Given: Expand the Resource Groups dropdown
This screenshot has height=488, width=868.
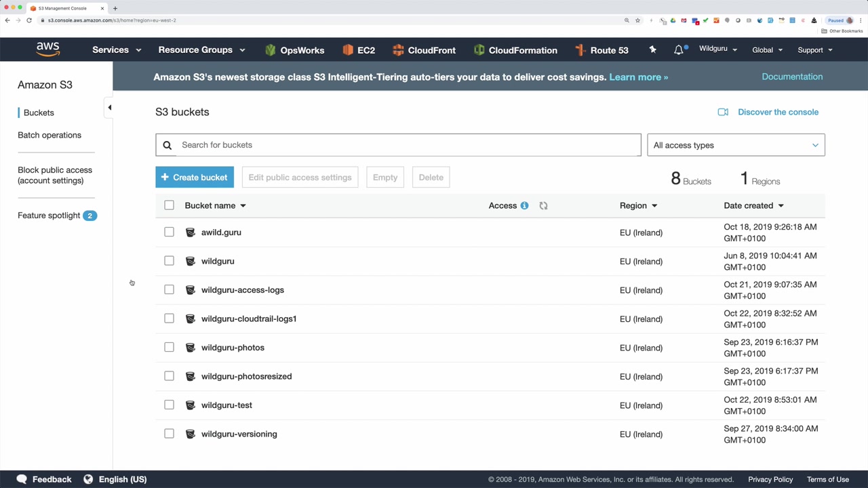Looking at the screenshot, I should (x=201, y=49).
